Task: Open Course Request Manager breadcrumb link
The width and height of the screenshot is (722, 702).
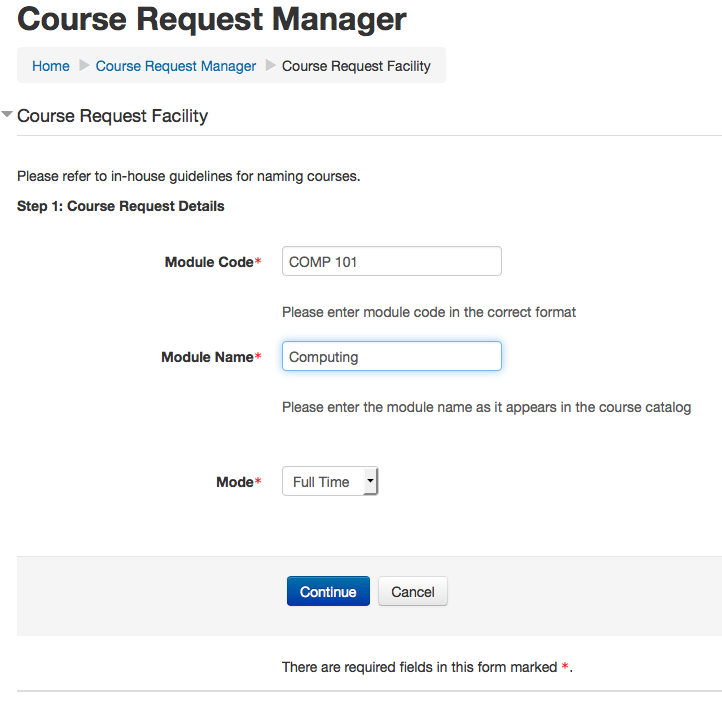Action: coord(176,66)
